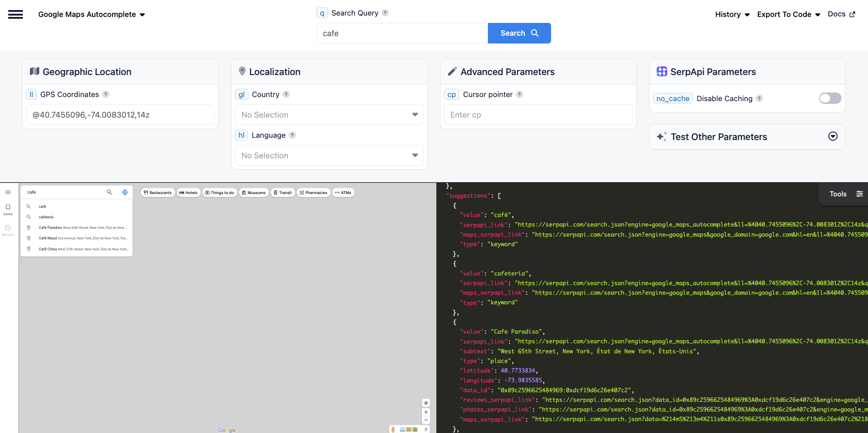The height and width of the screenshot is (433, 868).
Task: Open reviews_serpapi_link for Cafe Paradiso
Action: tap(705, 400)
